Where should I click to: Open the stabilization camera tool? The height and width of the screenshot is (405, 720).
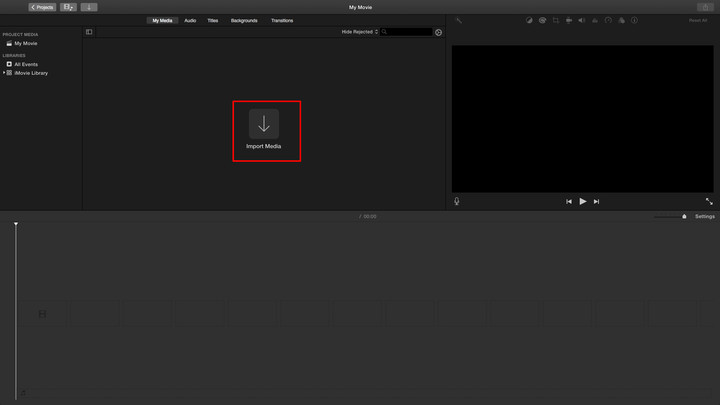click(569, 20)
